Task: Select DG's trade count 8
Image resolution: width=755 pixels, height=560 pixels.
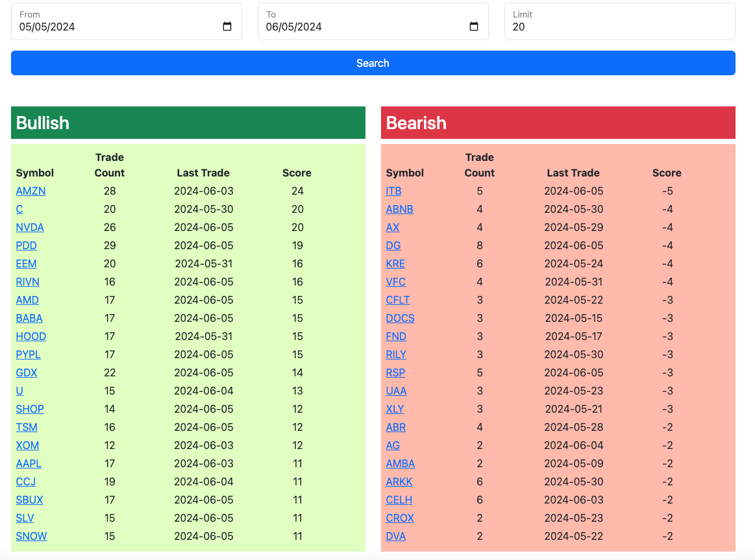Action: [480, 245]
